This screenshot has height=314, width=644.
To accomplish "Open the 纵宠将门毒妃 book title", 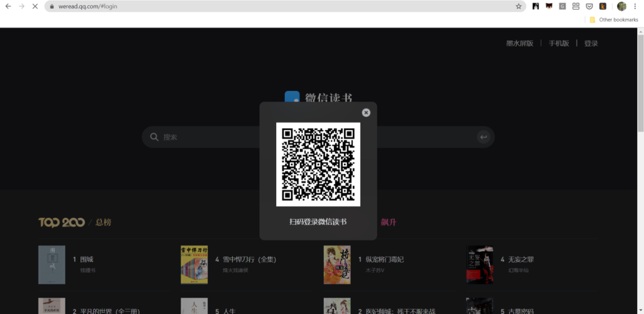I will (384, 259).
